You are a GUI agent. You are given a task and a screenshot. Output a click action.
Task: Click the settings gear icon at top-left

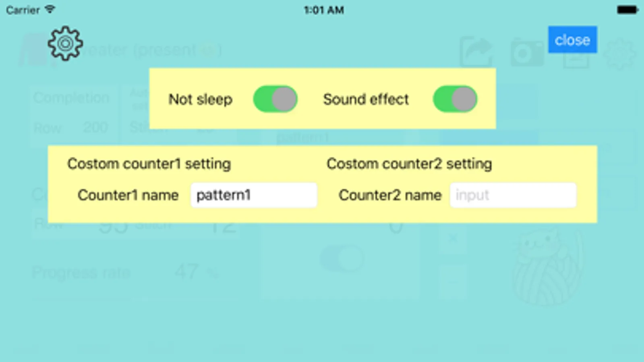pyautogui.click(x=65, y=43)
